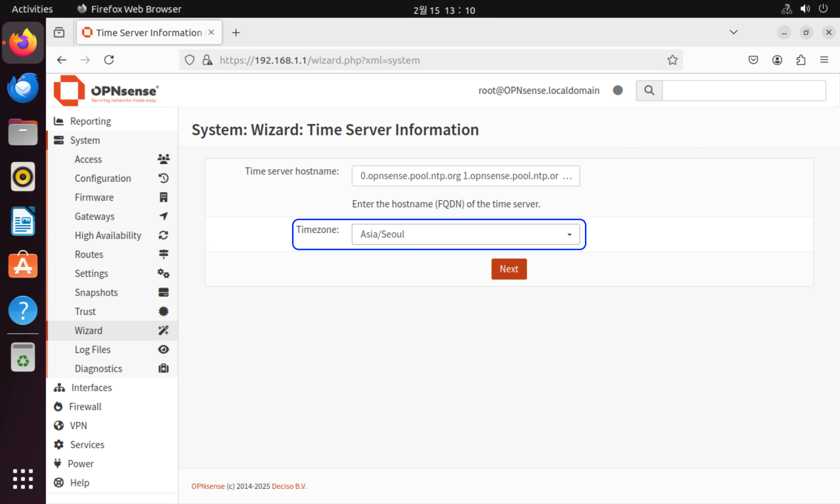The image size is (840, 504).
Task: Open Settings under the System menu
Action: click(91, 273)
